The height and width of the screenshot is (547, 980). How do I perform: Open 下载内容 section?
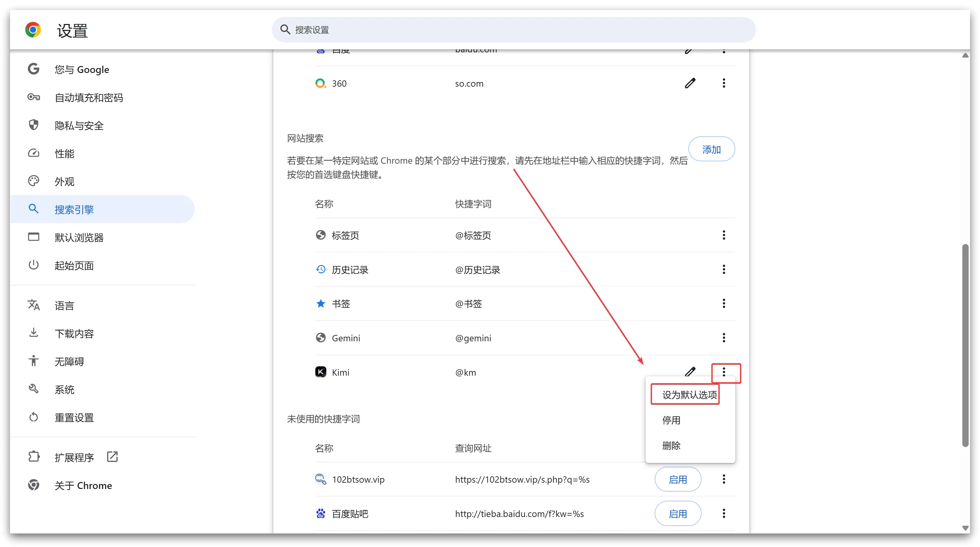coord(103,333)
